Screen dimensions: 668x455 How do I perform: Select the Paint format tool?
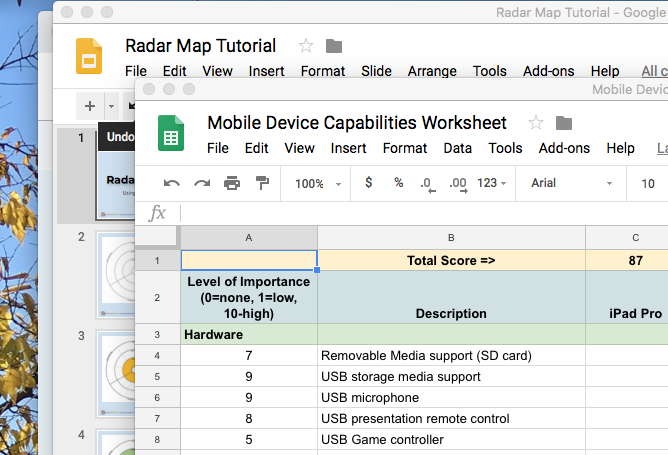[x=262, y=183]
